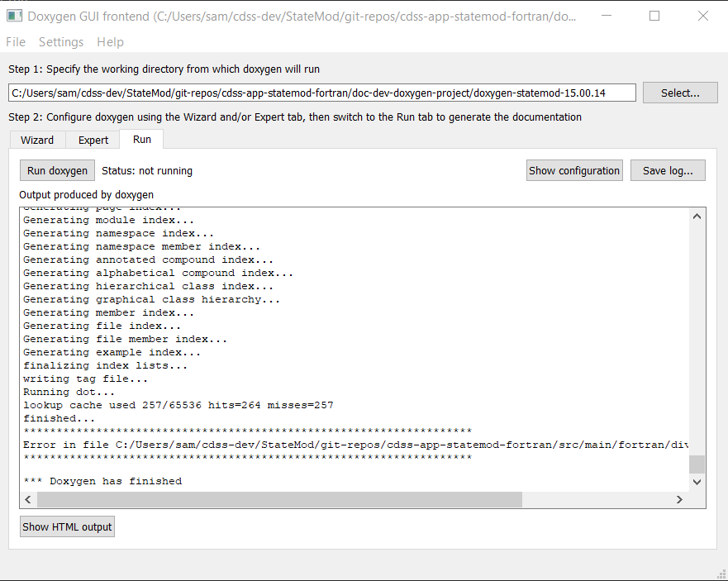Select the Run tab
This screenshot has width=728, height=581.
pos(141,140)
